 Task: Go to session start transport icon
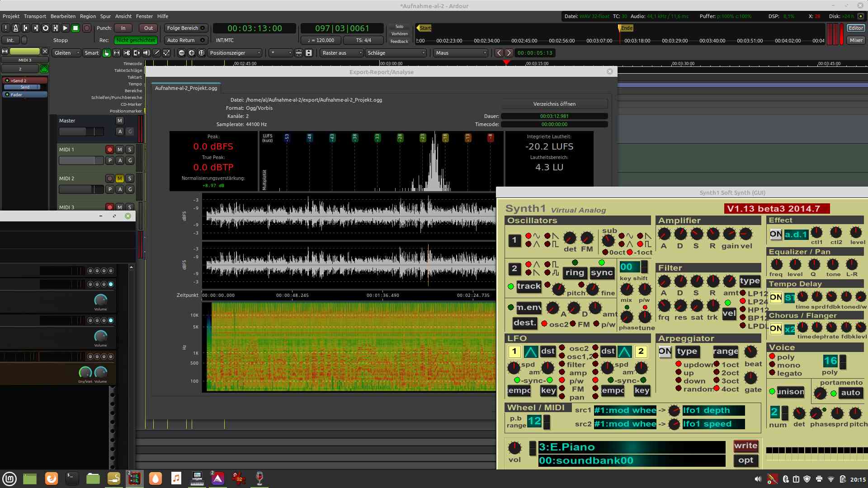[26, 28]
